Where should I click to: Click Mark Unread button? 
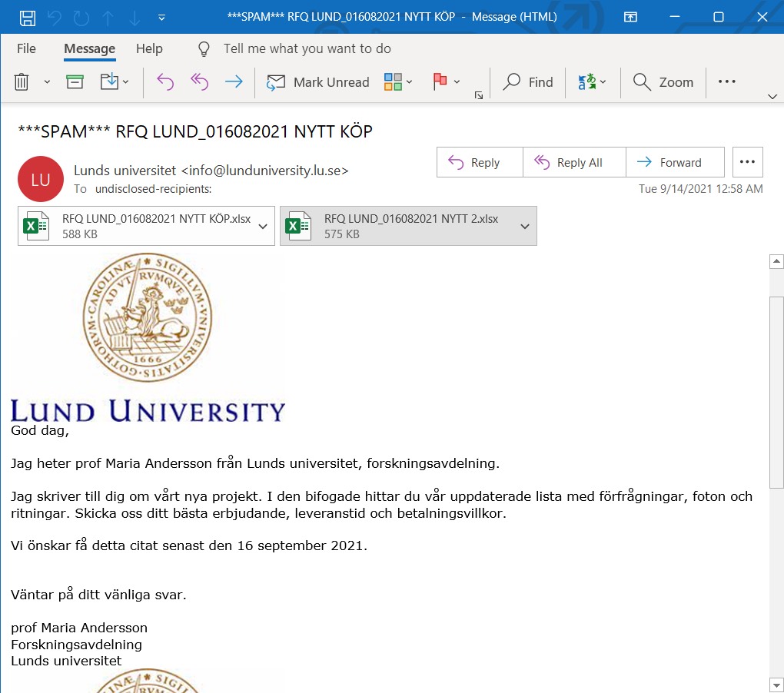(318, 82)
